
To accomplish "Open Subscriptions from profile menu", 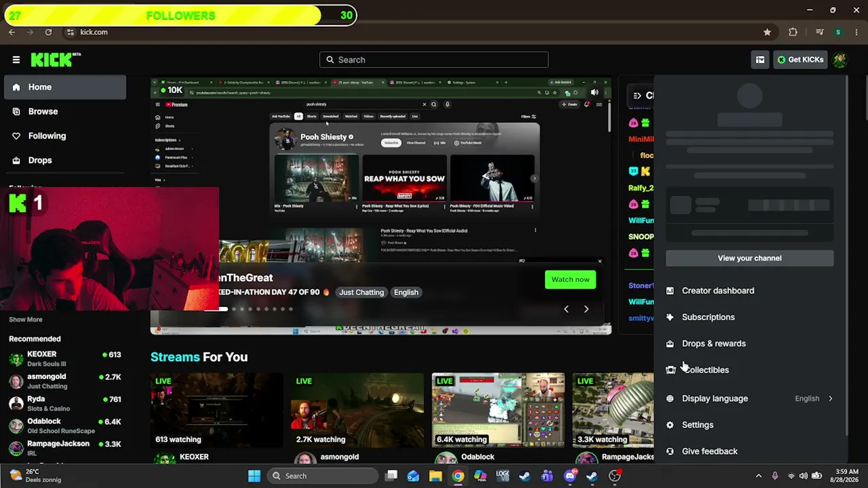I will click(x=749, y=317).
